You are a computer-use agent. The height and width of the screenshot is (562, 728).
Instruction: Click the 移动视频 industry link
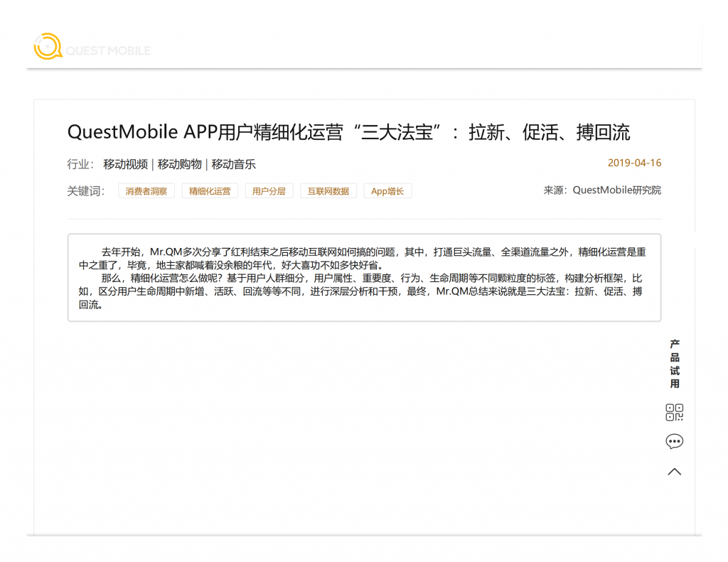[125, 164]
